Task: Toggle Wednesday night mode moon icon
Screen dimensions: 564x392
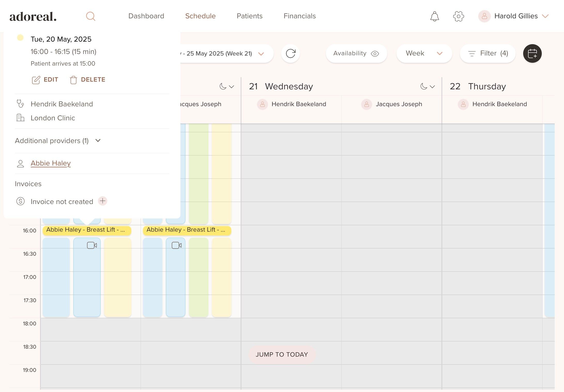Action: tap(424, 86)
